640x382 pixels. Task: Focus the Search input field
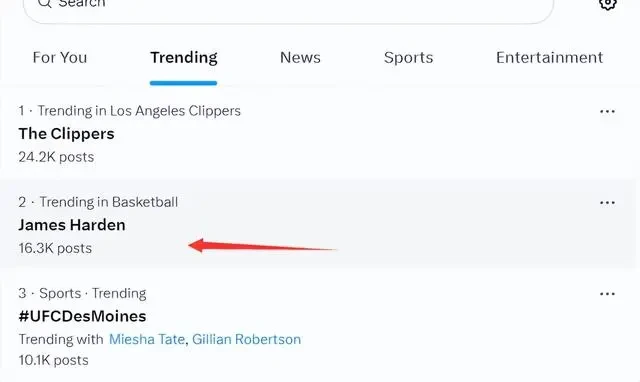coord(288,6)
